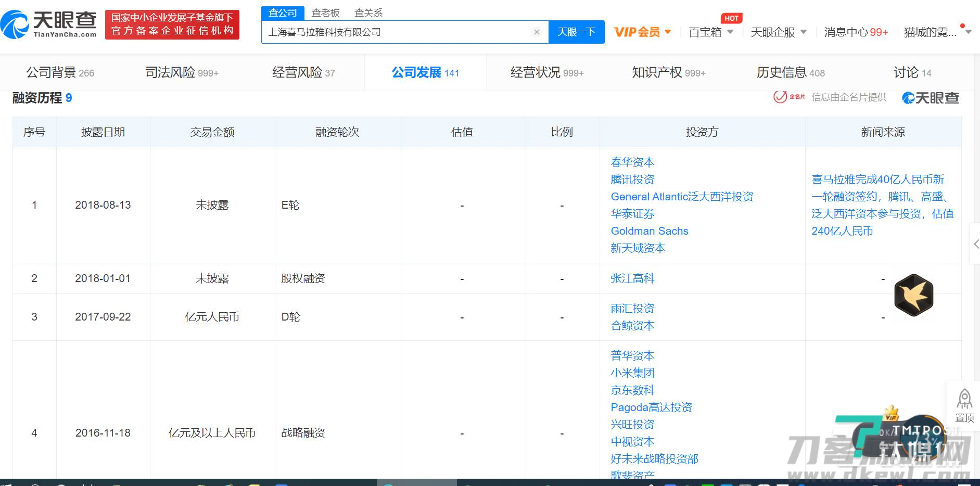
Task: Click the TianYanCha logo
Action: click(49, 24)
